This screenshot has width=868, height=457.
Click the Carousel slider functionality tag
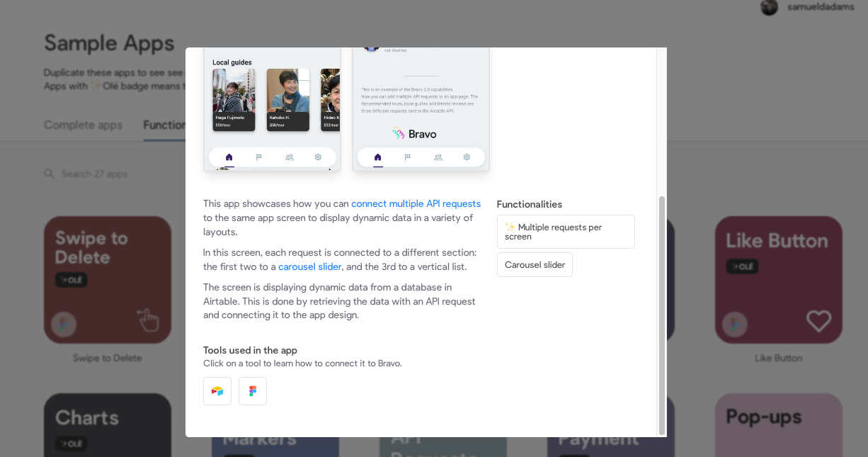[535, 265]
